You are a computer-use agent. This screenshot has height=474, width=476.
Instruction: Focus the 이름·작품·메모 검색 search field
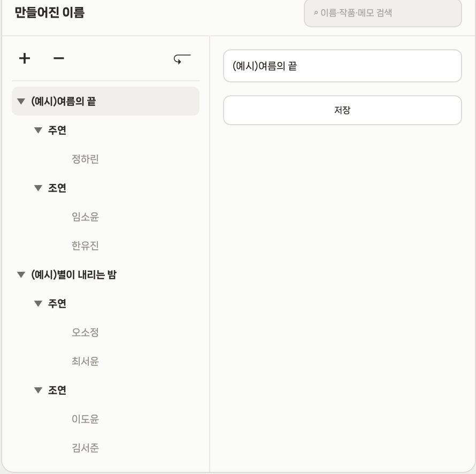(x=383, y=13)
